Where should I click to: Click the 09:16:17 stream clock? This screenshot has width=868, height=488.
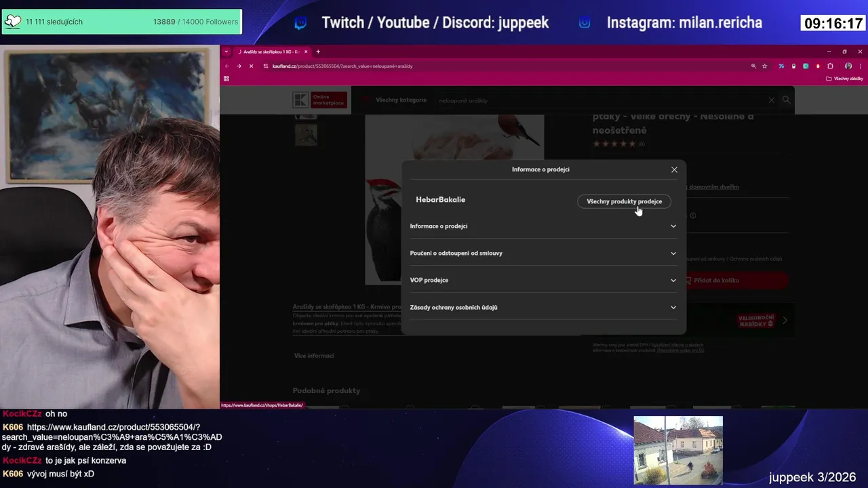(x=833, y=24)
